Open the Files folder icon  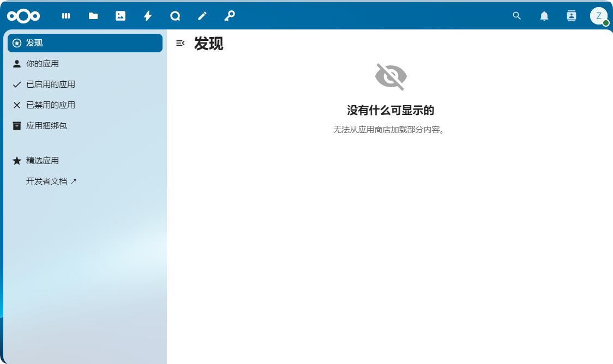(x=93, y=16)
